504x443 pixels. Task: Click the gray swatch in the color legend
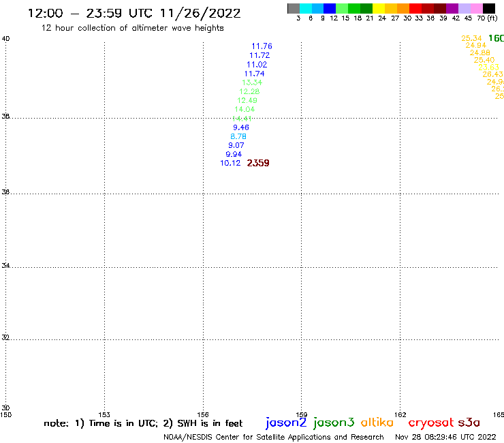pos(294,8)
